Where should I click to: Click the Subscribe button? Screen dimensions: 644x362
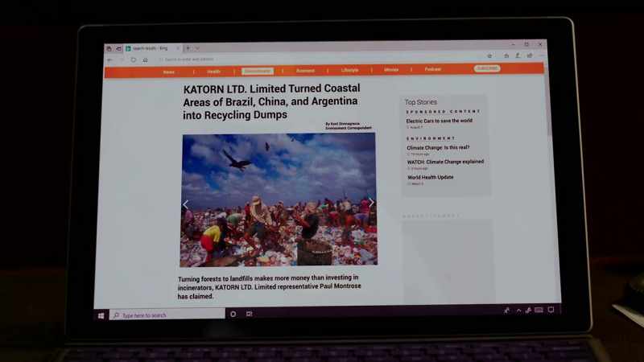[487, 68]
